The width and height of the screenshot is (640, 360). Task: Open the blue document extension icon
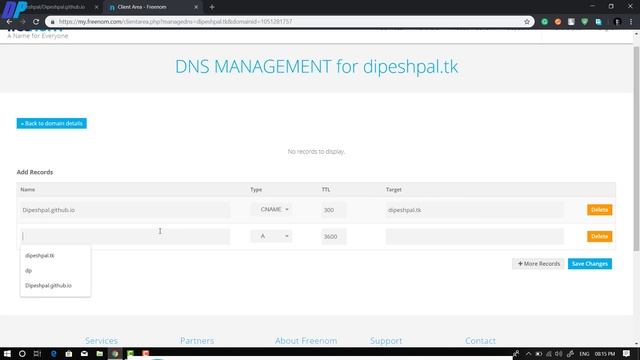tap(598, 22)
